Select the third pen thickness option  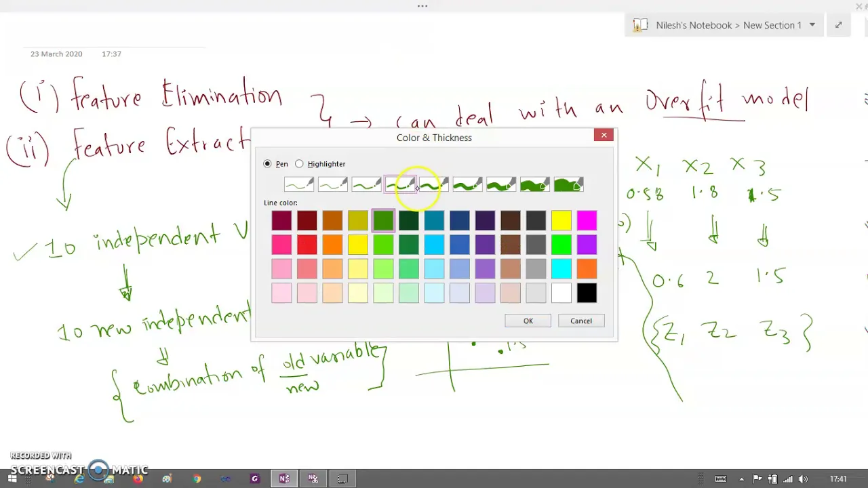click(x=366, y=184)
